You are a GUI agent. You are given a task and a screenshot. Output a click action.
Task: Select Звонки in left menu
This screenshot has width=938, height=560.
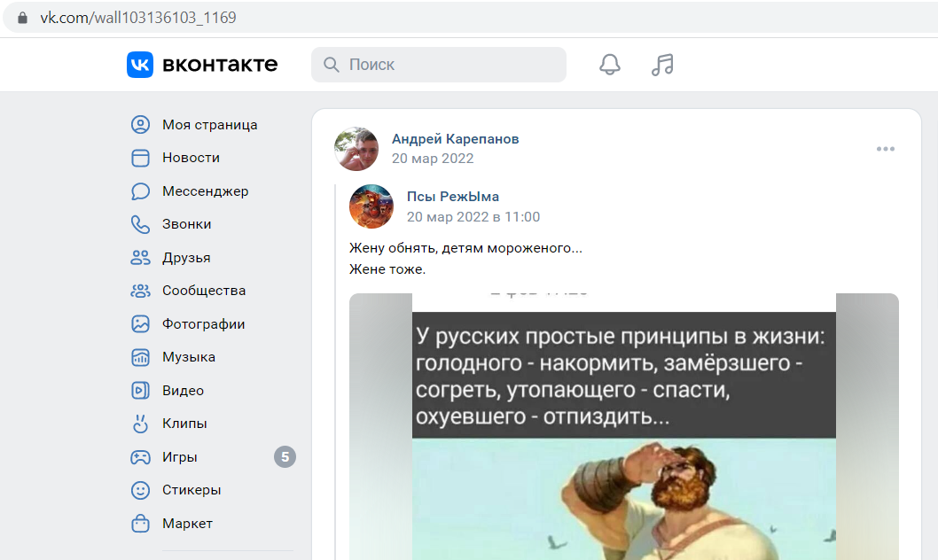(187, 224)
